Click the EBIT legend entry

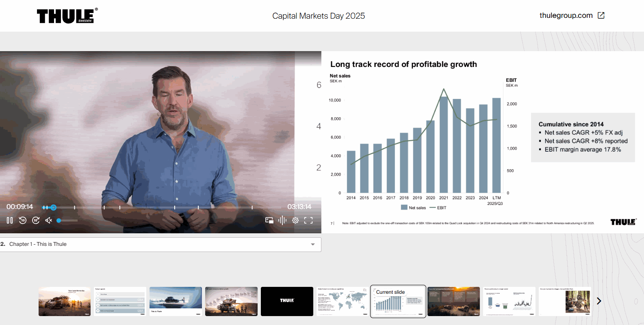pyautogui.click(x=438, y=208)
